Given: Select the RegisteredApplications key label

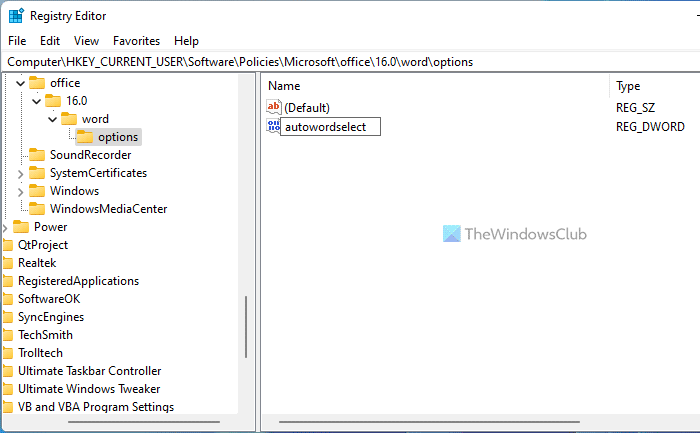Looking at the screenshot, I should tap(79, 281).
